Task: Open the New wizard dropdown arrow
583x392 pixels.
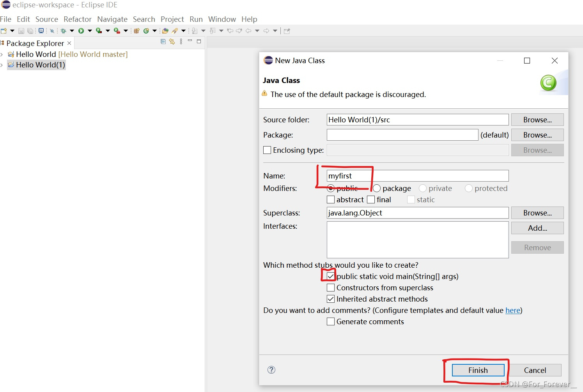Action: [12, 31]
